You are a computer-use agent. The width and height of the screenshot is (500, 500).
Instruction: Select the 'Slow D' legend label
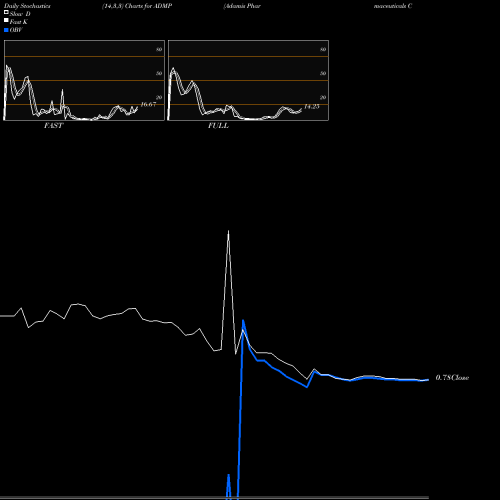pyautogui.click(x=20, y=14)
